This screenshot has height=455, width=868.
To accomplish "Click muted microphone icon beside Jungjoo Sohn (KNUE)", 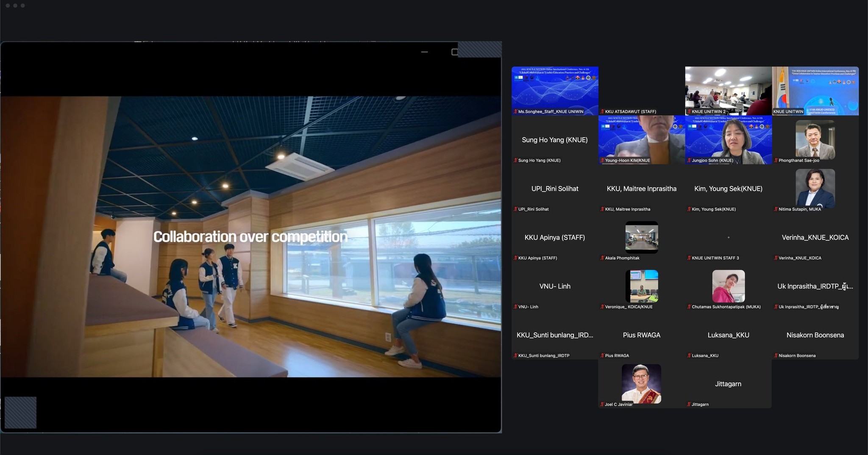I will 689,161.
